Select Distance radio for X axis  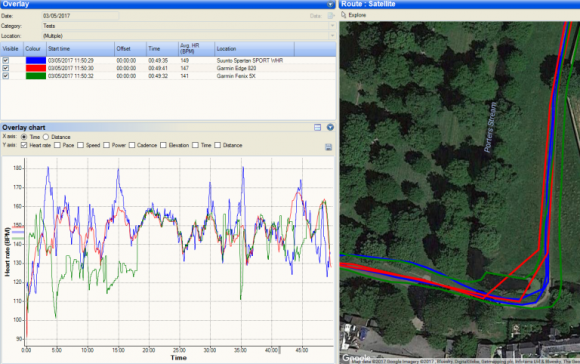click(x=46, y=137)
